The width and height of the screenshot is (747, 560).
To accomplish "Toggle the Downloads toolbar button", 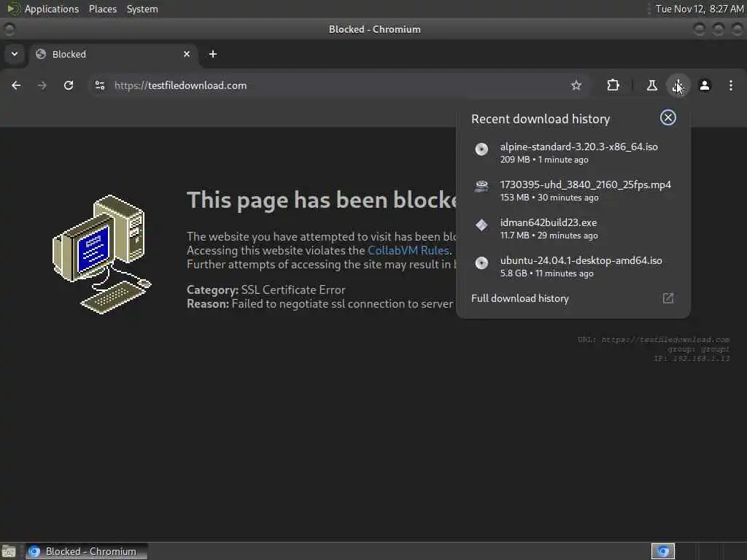I will click(678, 85).
